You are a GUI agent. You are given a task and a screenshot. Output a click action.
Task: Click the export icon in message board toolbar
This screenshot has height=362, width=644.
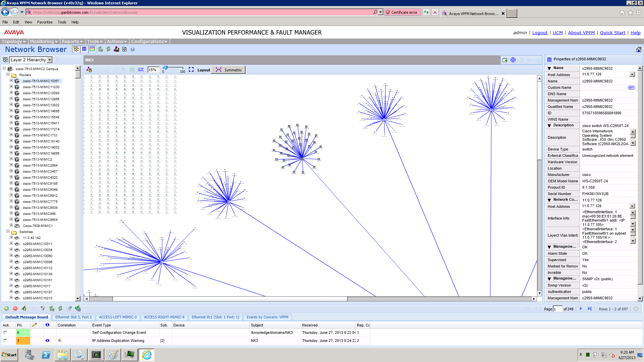click(x=69, y=308)
